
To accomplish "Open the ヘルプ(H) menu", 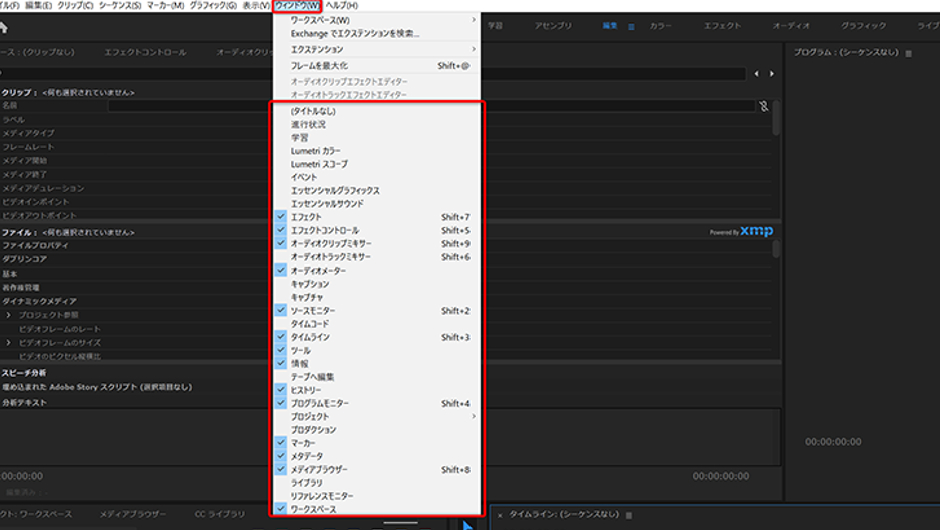I will pyautogui.click(x=342, y=5).
